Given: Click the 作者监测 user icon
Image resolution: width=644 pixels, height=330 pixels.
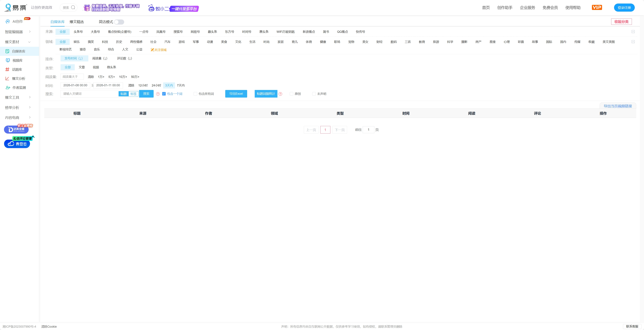Looking at the screenshot, I should coord(8,87).
